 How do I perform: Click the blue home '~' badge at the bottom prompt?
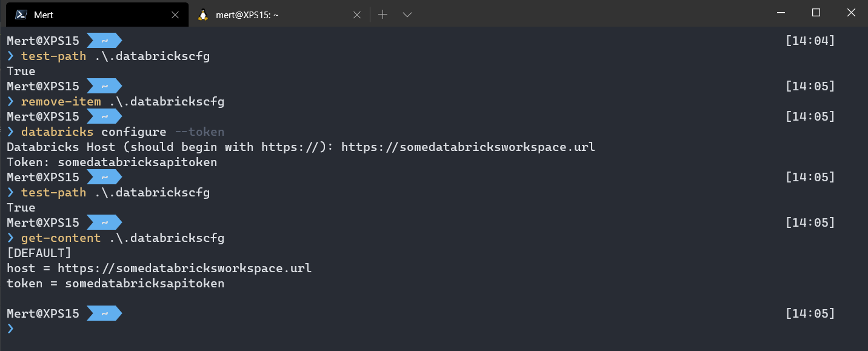tap(104, 313)
